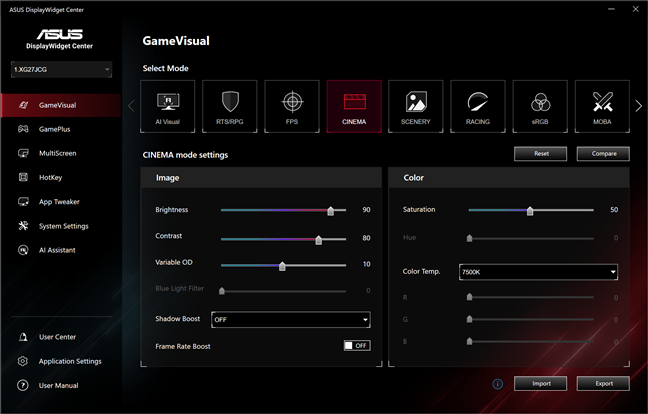Click the User Center person icon
The height and width of the screenshot is (414, 648).
(23, 337)
